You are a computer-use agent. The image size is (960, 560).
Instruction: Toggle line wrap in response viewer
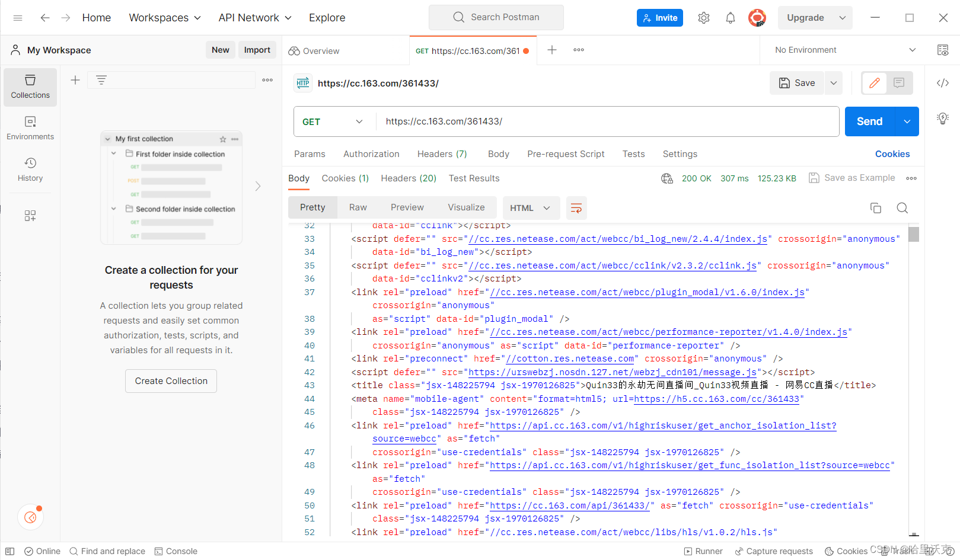click(576, 208)
